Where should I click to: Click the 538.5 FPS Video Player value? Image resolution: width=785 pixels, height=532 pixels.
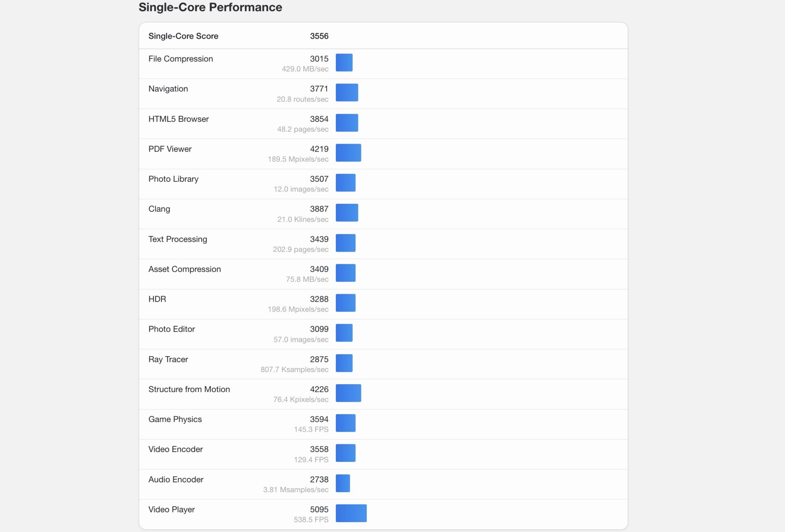pos(311,520)
